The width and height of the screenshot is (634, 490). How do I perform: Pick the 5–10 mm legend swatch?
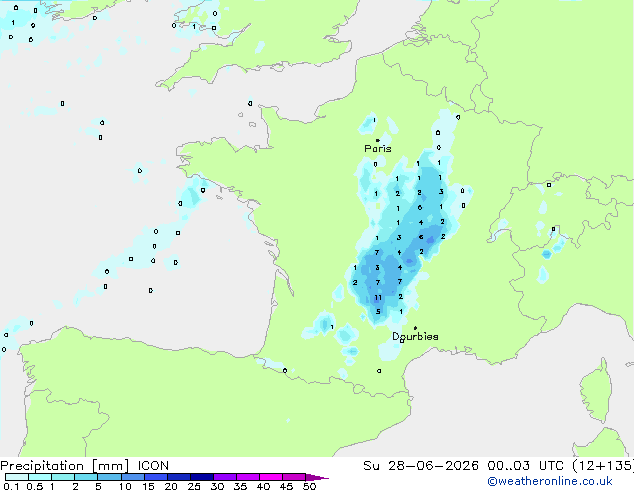tap(109, 477)
